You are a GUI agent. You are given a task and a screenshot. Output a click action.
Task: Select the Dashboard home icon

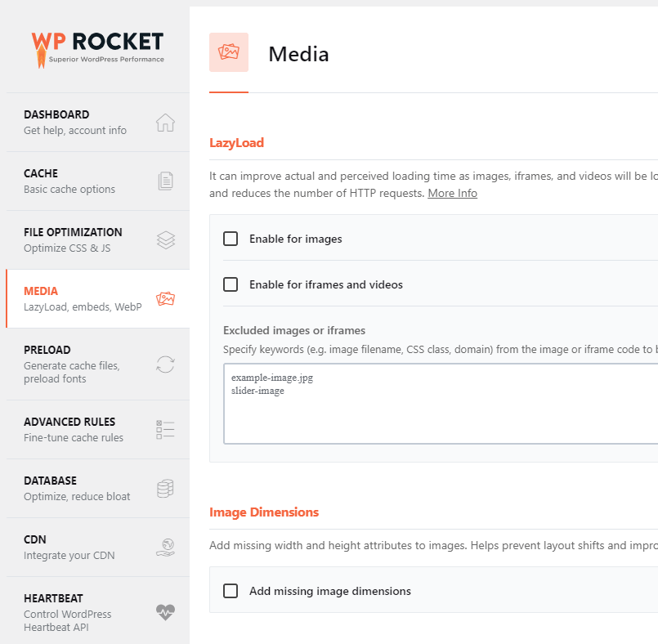(x=166, y=121)
